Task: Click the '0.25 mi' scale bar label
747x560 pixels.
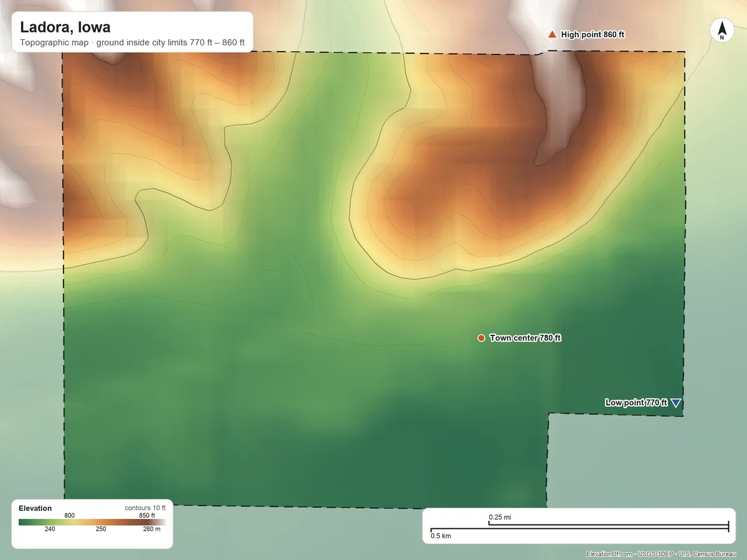Action: tap(500, 517)
